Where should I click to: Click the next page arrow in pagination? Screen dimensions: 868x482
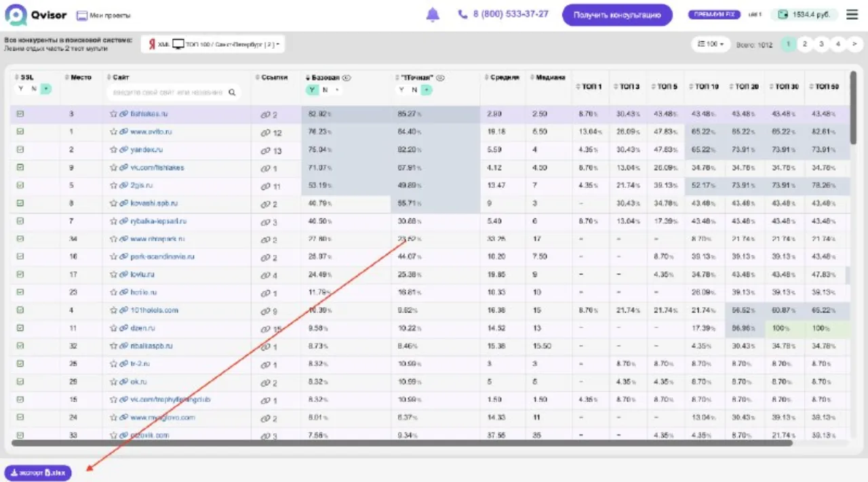(x=854, y=44)
